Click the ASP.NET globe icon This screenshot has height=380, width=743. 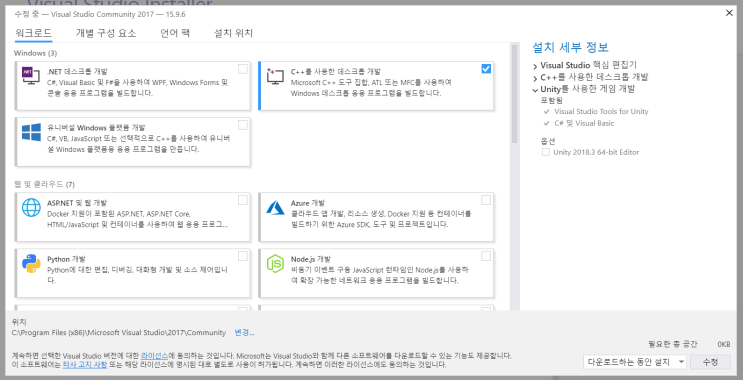point(31,207)
